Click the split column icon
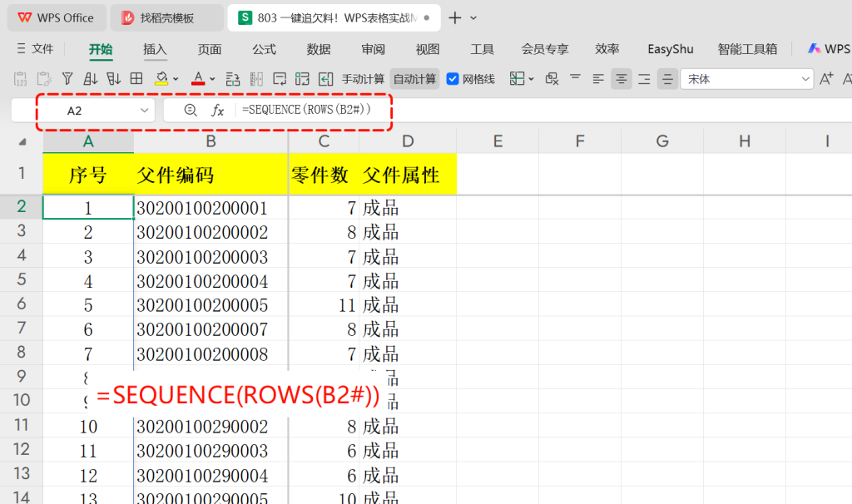852x504 pixels. [256, 79]
